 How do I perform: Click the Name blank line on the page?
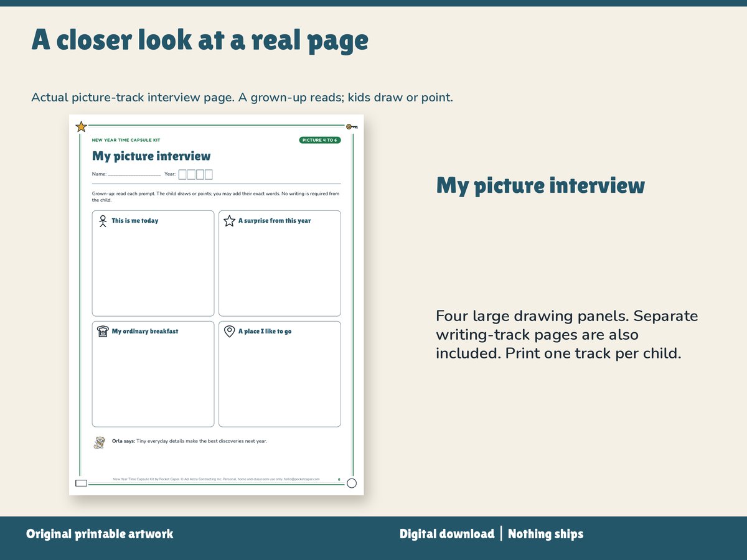click(134, 175)
